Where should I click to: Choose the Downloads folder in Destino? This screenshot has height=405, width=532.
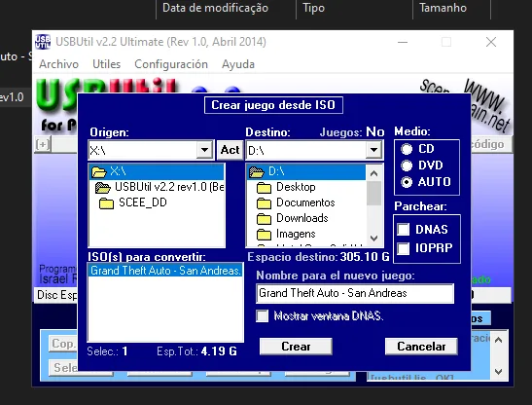[293, 218]
